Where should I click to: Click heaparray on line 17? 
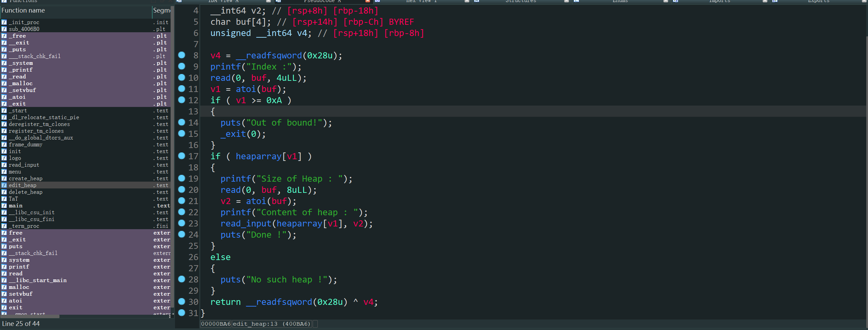[258, 156]
